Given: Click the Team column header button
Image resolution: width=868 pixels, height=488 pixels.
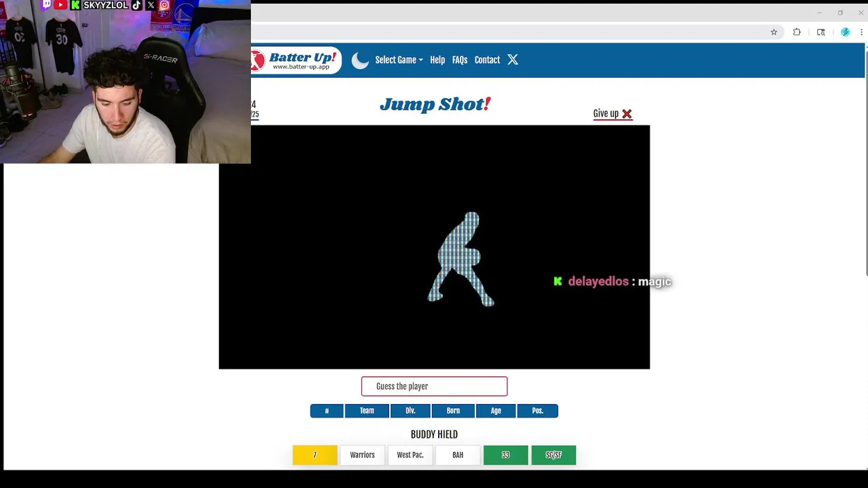Looking at the screenshot, I should [x=367, y=411].
